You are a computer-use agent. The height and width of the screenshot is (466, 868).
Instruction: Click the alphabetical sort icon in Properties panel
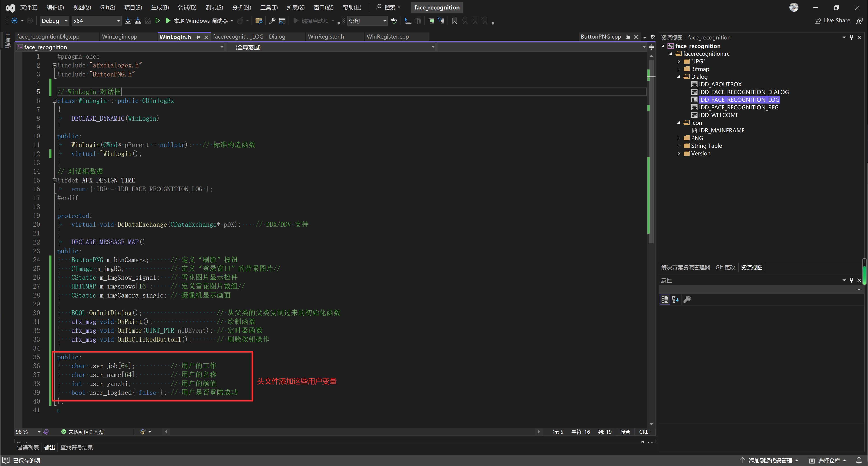point(675,299)
